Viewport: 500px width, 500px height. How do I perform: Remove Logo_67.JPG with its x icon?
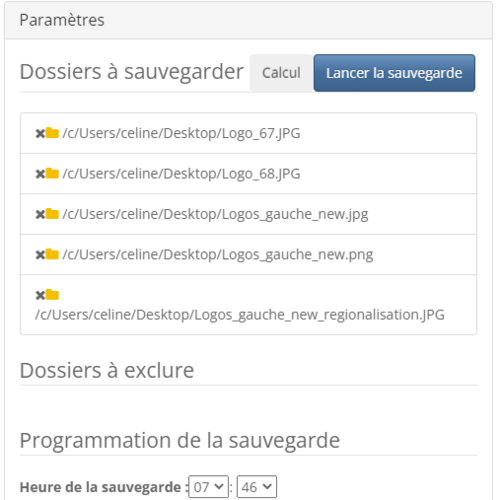(40, 134)
